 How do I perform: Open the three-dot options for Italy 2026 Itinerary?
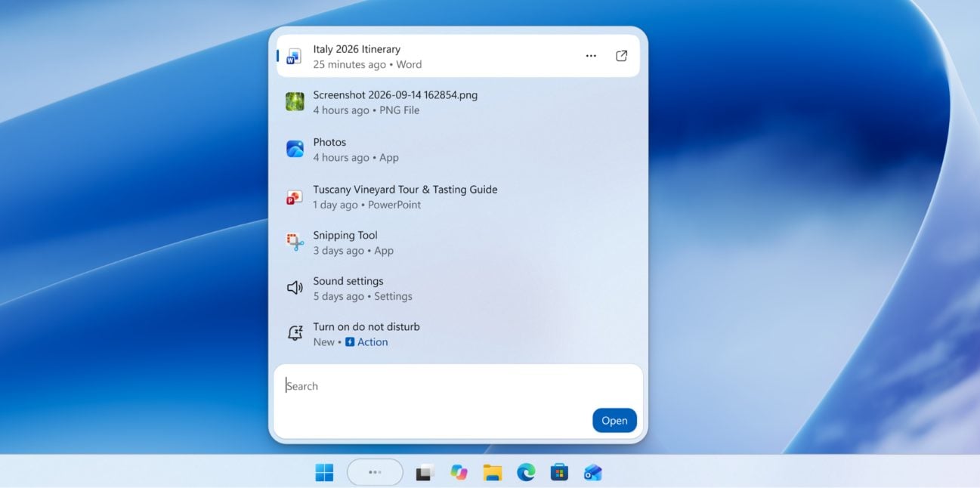(591, 56)
